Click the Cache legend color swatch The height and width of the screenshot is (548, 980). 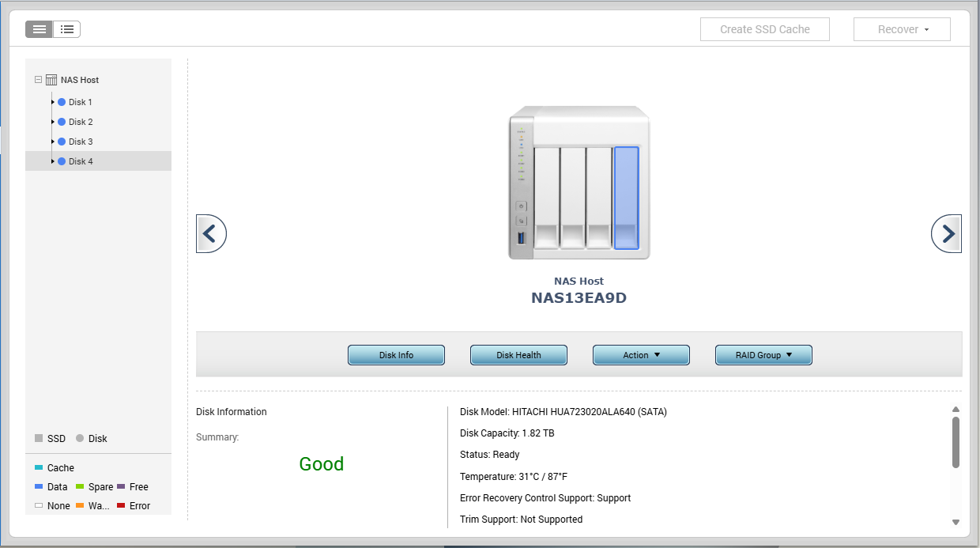39,467
